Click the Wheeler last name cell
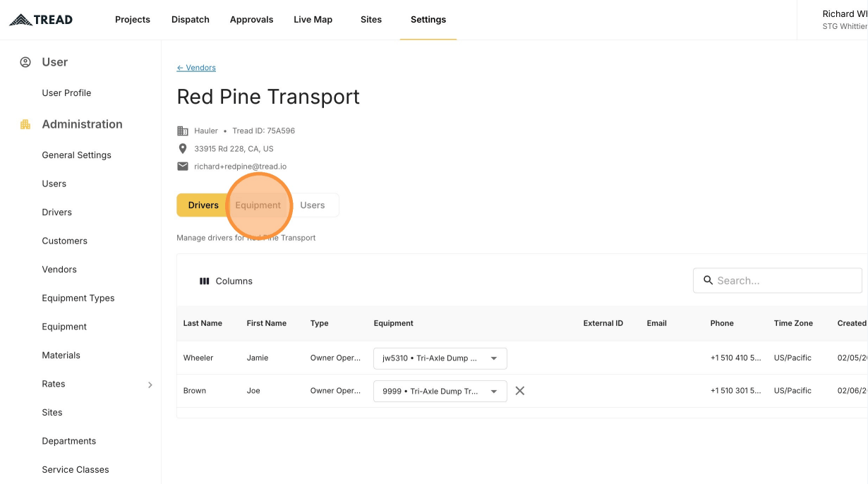This screenshot has height=484, width=868. pyautogui.click(x=198, y=358)
